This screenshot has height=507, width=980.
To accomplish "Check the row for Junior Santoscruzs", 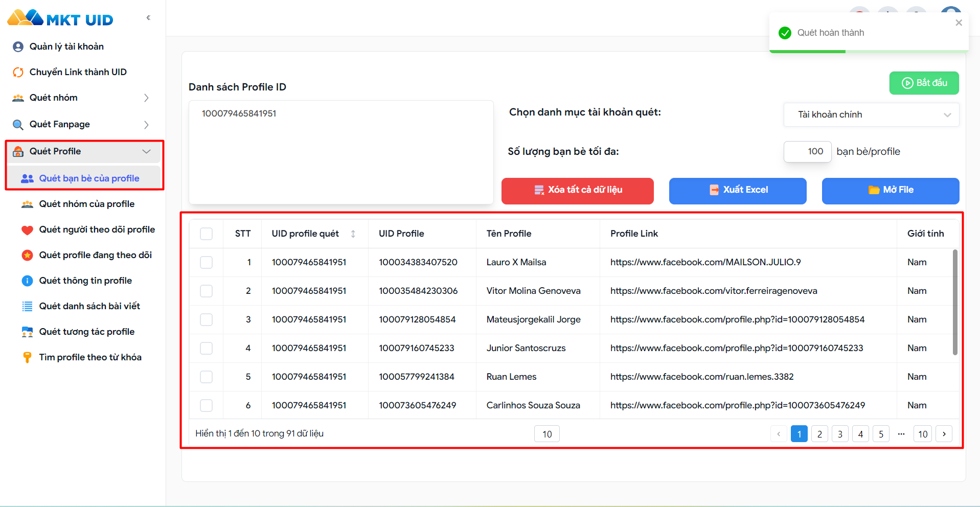I will [x=206, y=348].
